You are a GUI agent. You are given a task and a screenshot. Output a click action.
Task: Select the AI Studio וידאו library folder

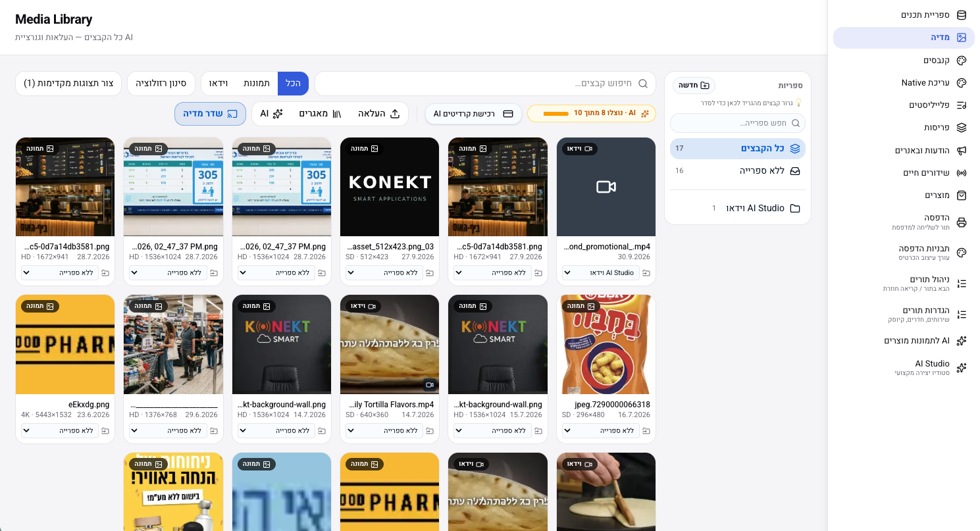(738, 208)
